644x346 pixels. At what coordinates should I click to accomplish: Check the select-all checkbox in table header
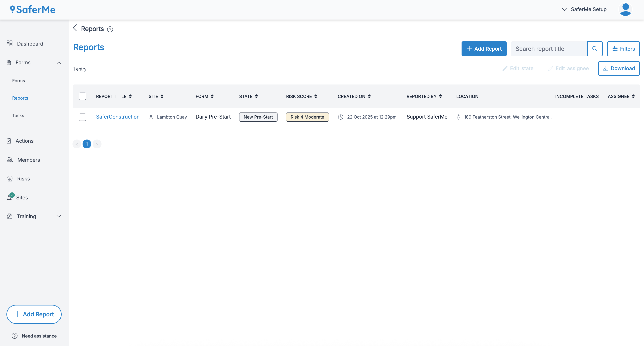(x=83, y=96)
